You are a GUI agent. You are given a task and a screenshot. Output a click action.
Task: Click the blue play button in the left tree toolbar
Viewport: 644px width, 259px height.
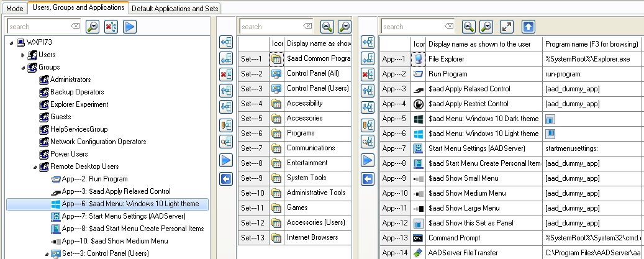click(130, 27)
